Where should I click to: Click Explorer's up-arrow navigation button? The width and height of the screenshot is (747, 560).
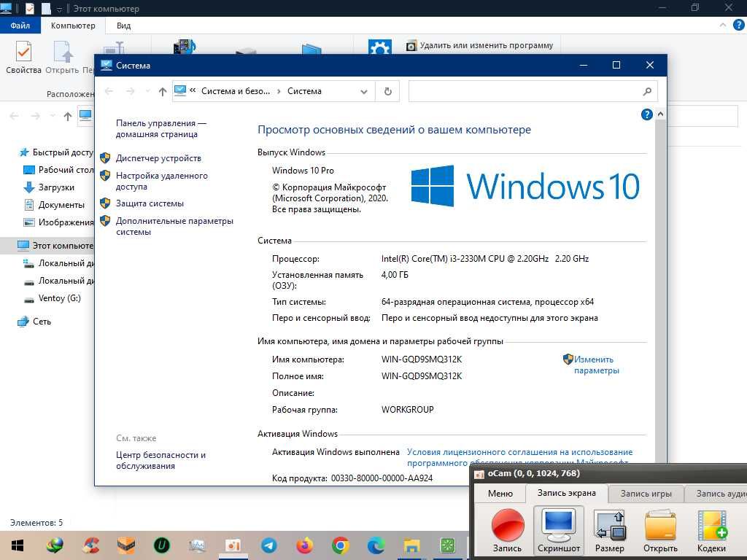pyautogui.click(x=68, y=116)
